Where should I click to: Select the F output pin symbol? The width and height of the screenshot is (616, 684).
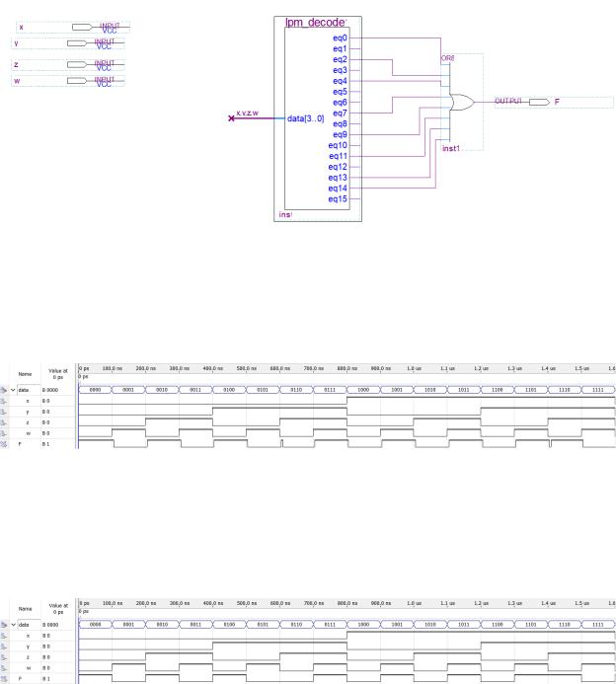[539, 102]
